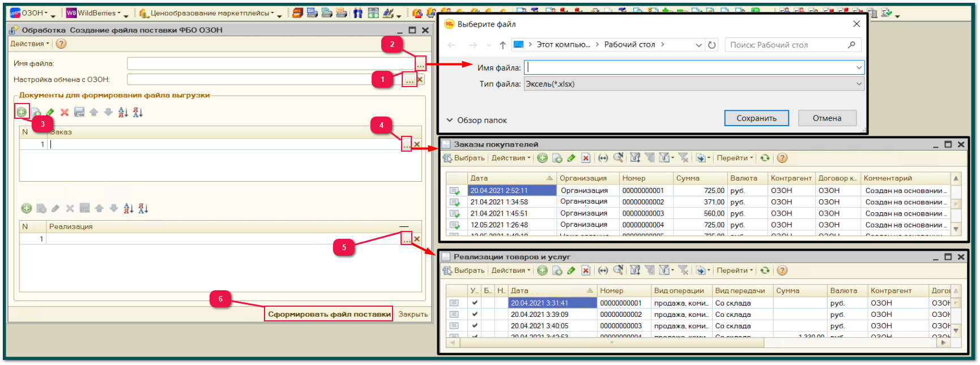Image resolution: width=980 pixels, height=365 pixels.
Task: Click Выбрать in Реализации товаров и услуг
Action: [463, 270]
